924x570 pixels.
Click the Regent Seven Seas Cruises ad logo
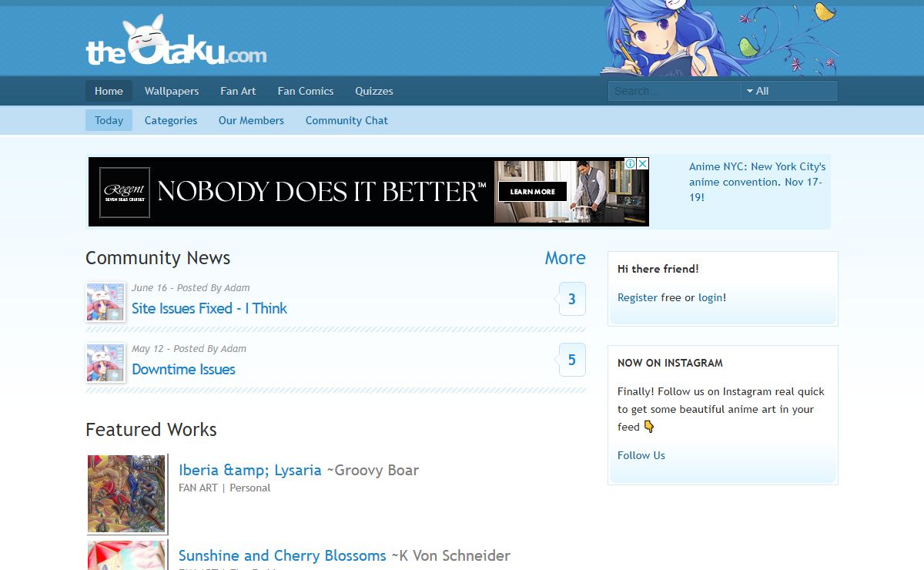(x=125, y=192)
